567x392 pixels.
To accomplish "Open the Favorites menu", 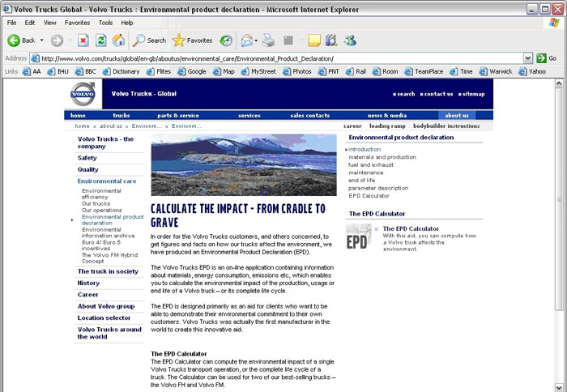I will (77, 23).
